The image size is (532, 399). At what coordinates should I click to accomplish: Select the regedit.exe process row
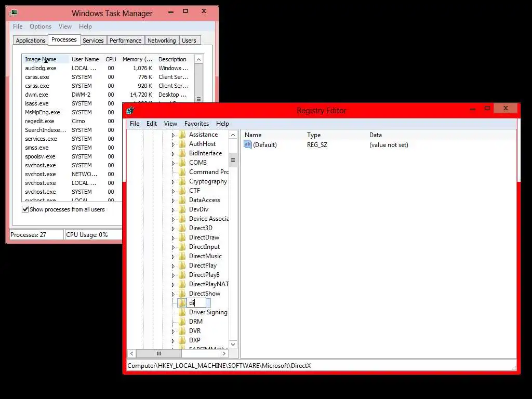click(x=73, y=121)
